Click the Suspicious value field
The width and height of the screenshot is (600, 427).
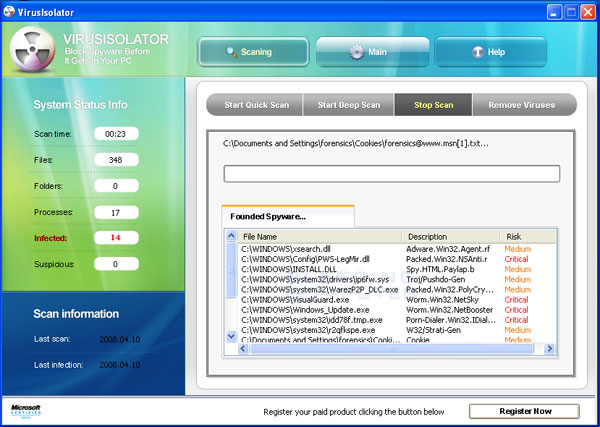(x=116, y=264)
